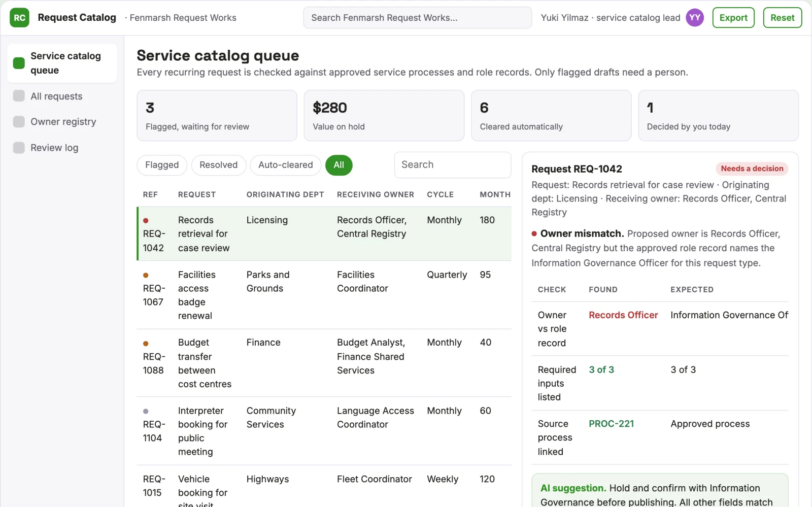This screenshot has height=507, width=812.
Task: Click the grey status dot for REQ-1104
Action: (146, 411)
